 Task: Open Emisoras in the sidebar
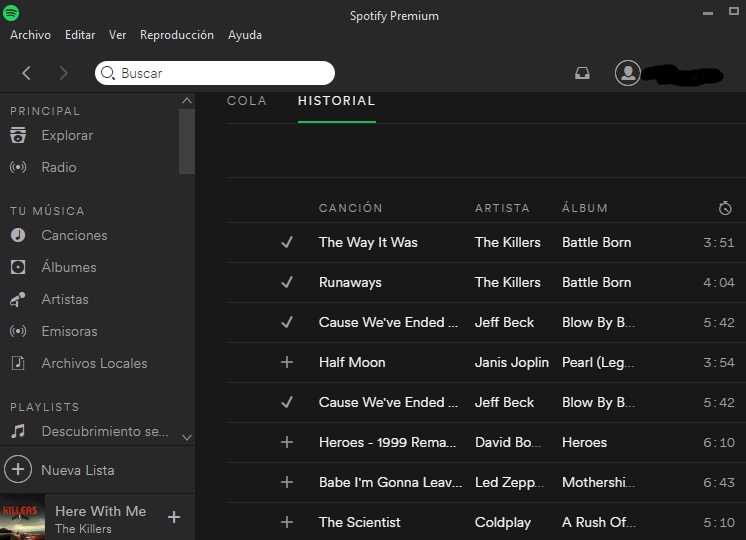[x=69, y=331]
